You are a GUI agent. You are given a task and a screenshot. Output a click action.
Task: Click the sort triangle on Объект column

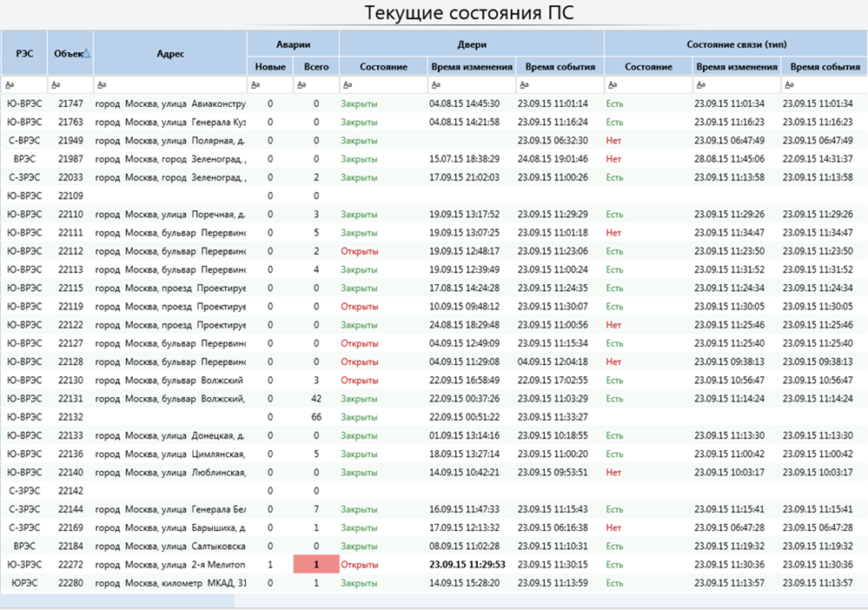[x=87, y=53]
